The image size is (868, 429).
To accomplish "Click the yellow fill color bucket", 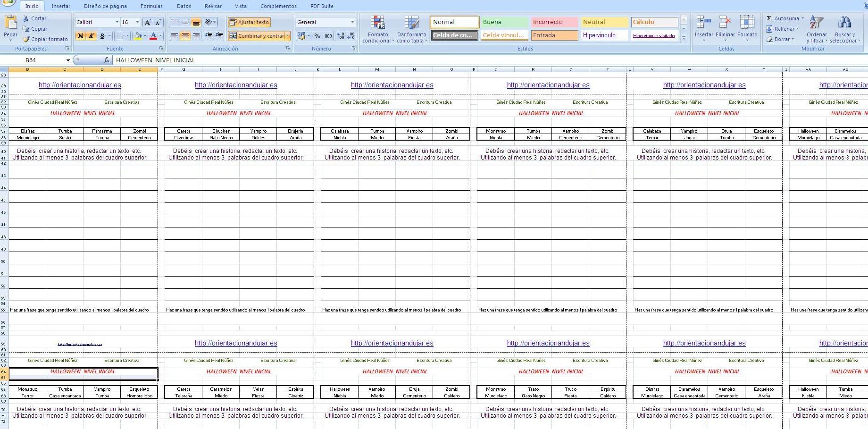I will [x=138, y=36].
